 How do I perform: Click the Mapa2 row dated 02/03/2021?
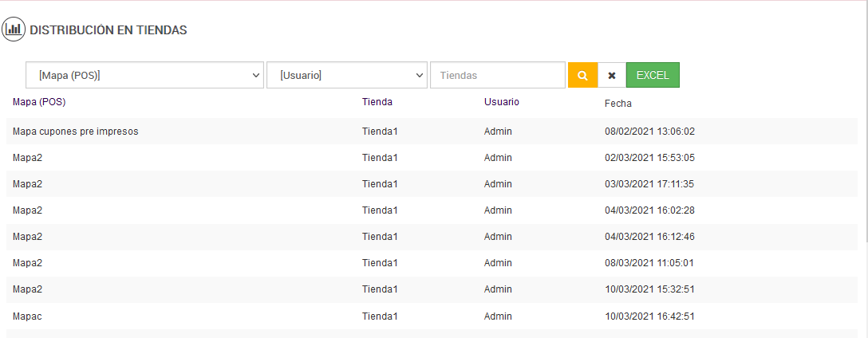[28, 158]
